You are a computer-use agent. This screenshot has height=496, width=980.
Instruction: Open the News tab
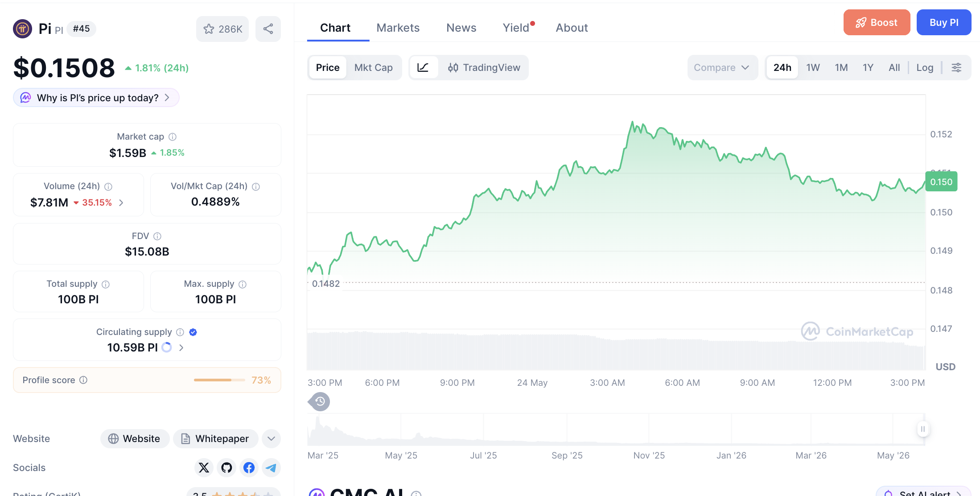point(461,28)
